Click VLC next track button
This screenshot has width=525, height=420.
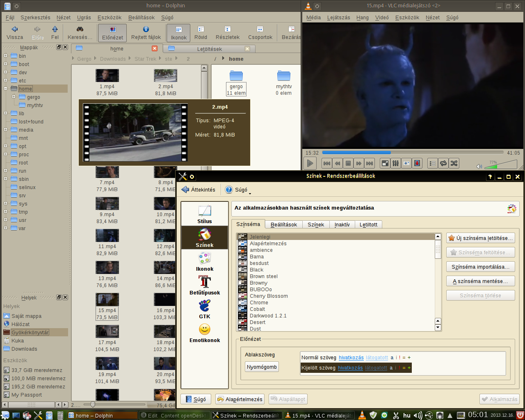(x=370, y=163)
